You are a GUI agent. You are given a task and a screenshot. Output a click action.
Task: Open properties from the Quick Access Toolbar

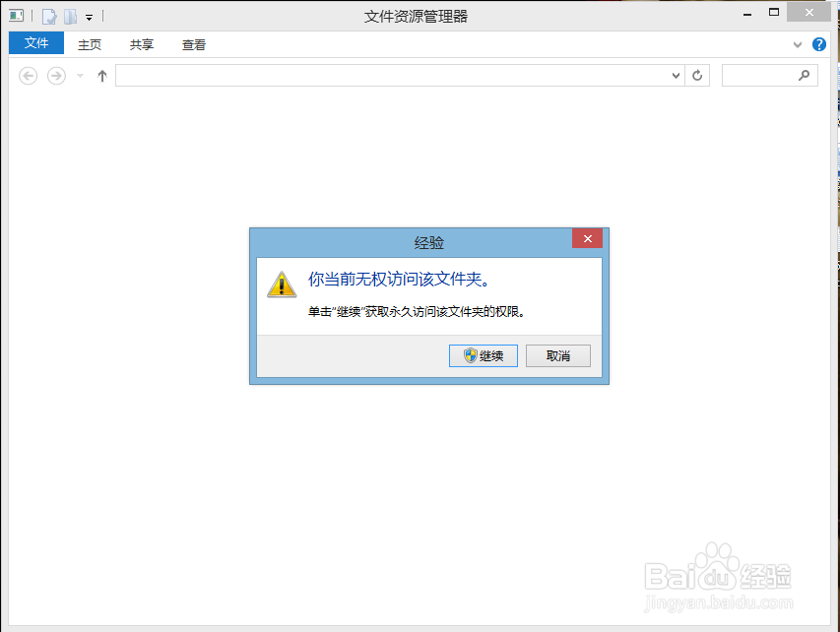click(x=47, y=15)
